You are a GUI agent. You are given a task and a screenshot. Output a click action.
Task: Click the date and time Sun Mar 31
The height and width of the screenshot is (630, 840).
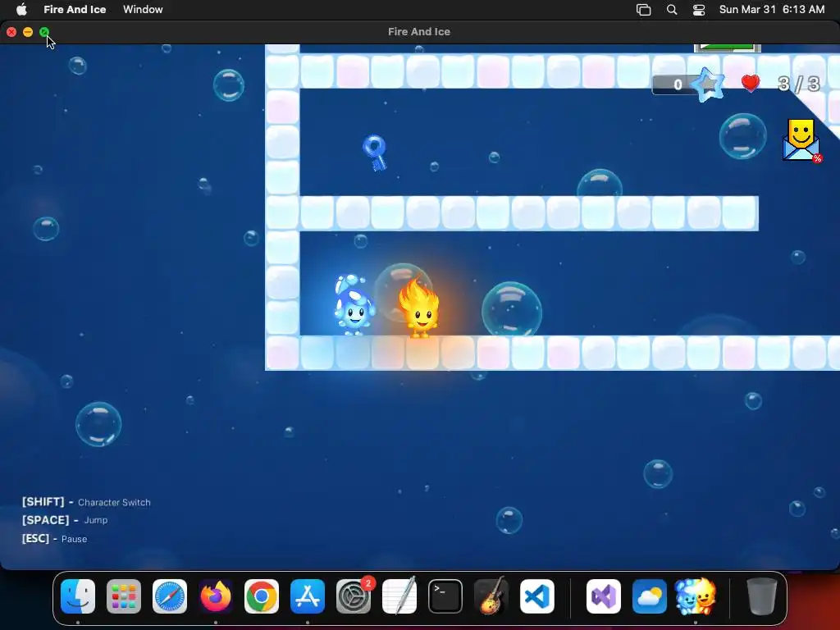[771, 9]
